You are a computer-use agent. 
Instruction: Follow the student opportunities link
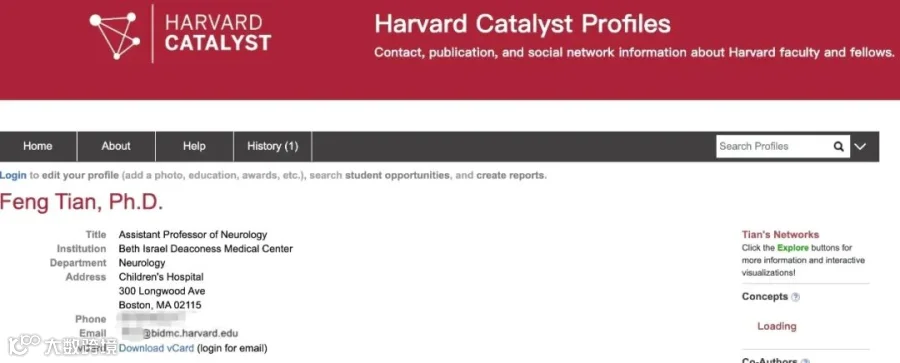coord(397,175)
